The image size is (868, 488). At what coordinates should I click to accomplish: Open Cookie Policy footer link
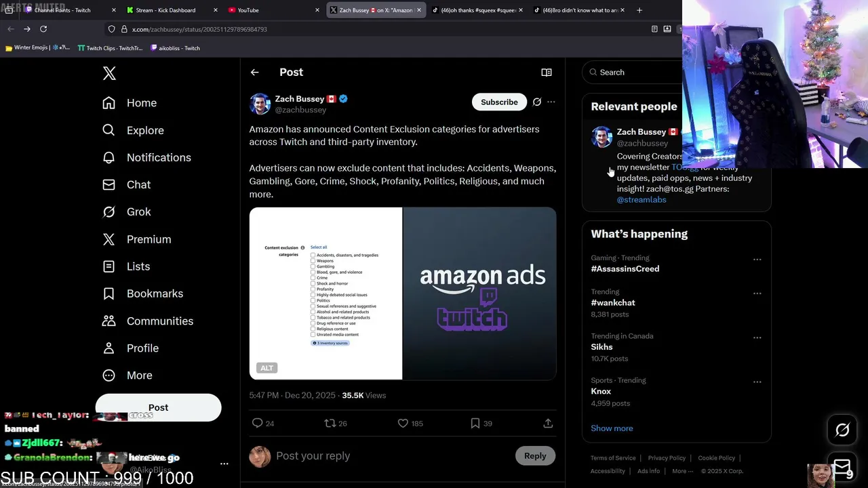[x=716, y=458]
